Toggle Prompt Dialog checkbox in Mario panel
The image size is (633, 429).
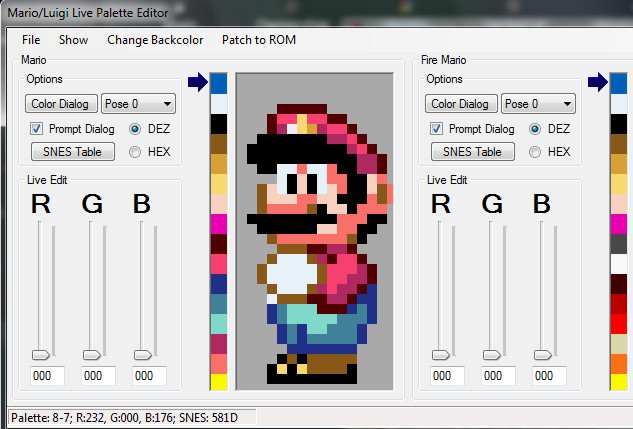pos(37,129)
